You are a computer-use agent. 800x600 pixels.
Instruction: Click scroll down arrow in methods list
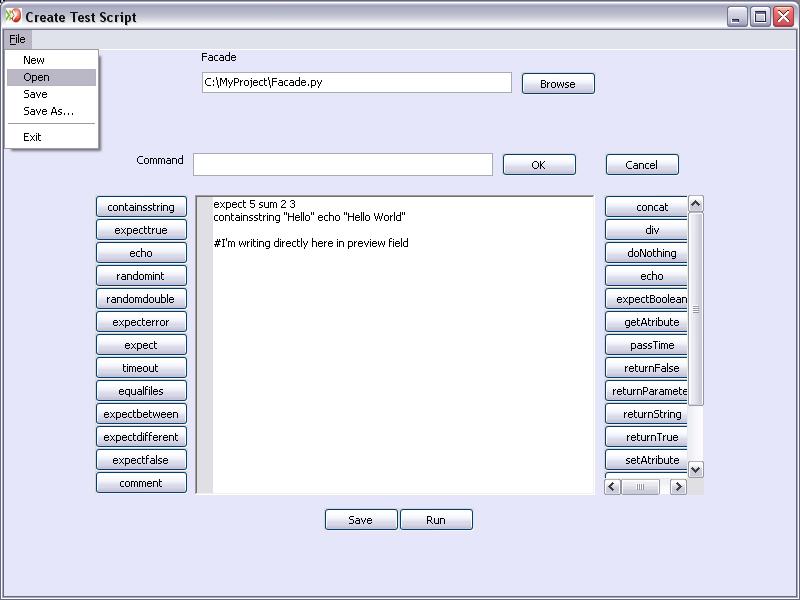(696, 469)
